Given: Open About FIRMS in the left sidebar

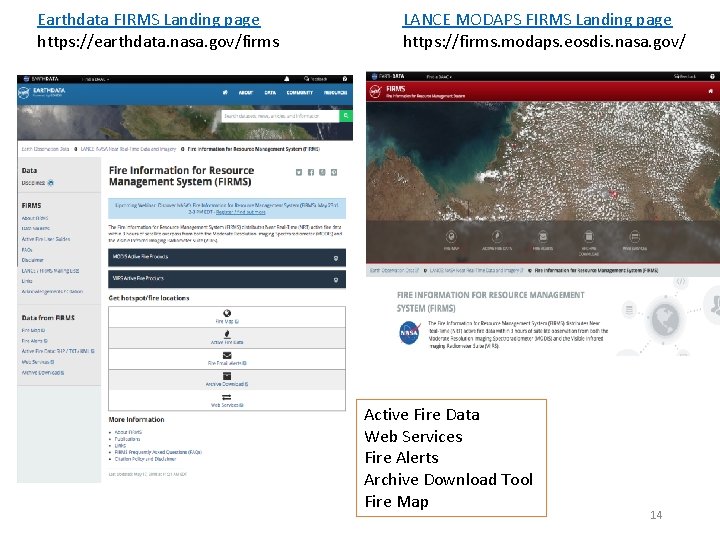Looking at the screenshot, I should tap(35, 218).
